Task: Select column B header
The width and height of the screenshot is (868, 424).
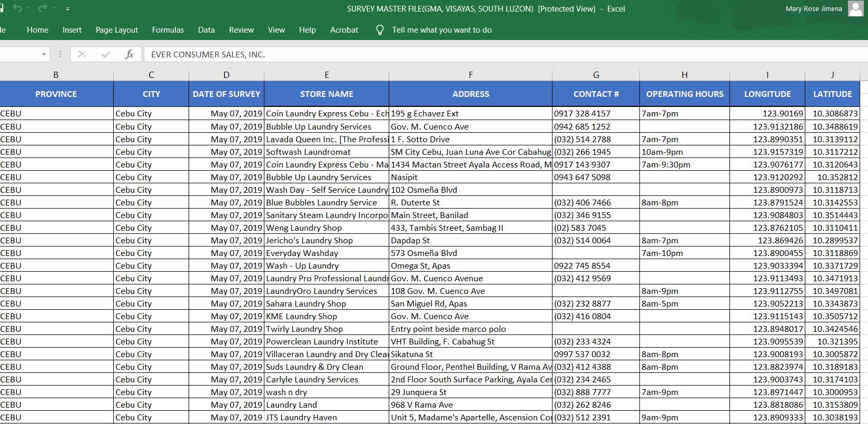Action: tap(56, 75)
